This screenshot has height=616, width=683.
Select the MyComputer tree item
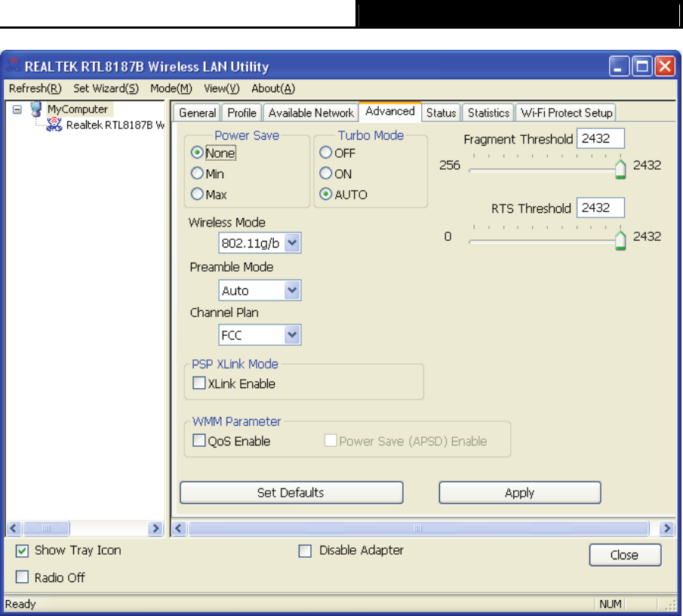point(78,109)
